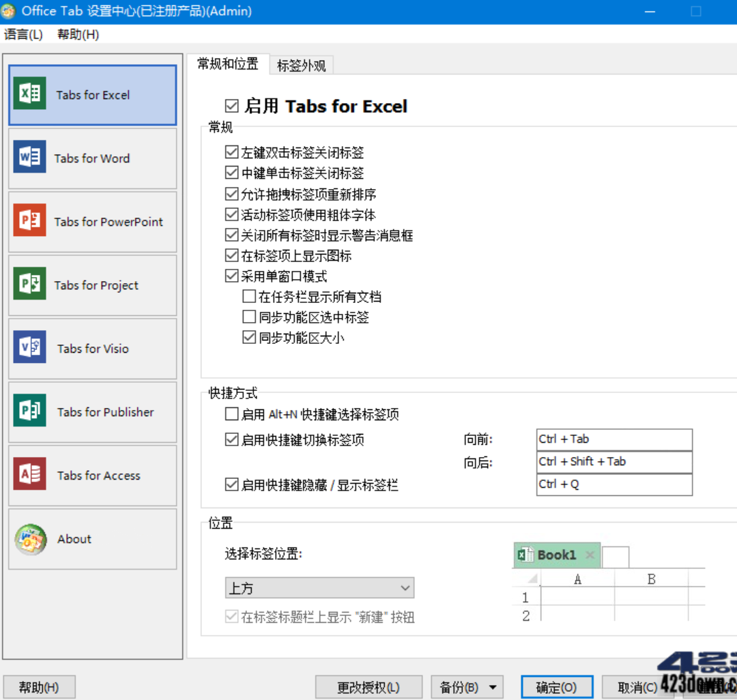This screenshot has height=700, width=737.
Task: Click the 向后 shortcut field Ctrl + Shift + Tab
Action: (x=614, y=462)
